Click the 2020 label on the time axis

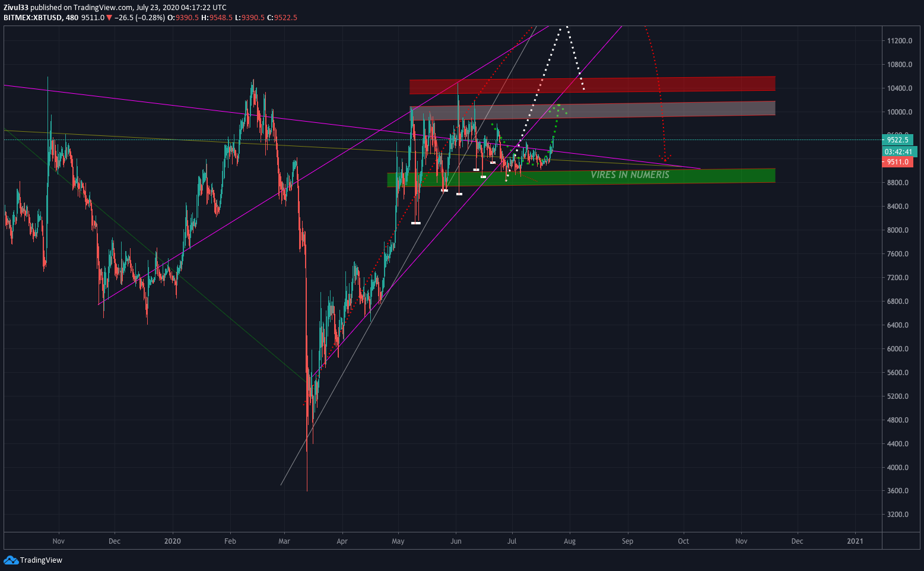pos(173,541)
